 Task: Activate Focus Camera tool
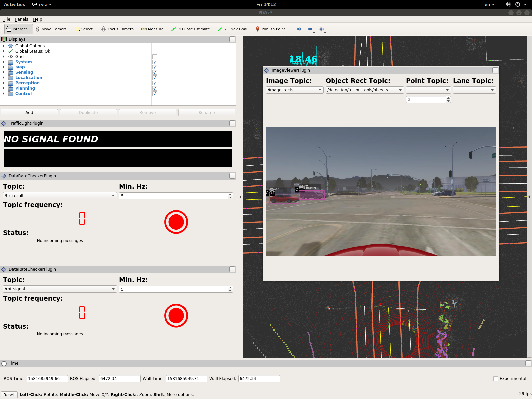[x=117, y=29]
